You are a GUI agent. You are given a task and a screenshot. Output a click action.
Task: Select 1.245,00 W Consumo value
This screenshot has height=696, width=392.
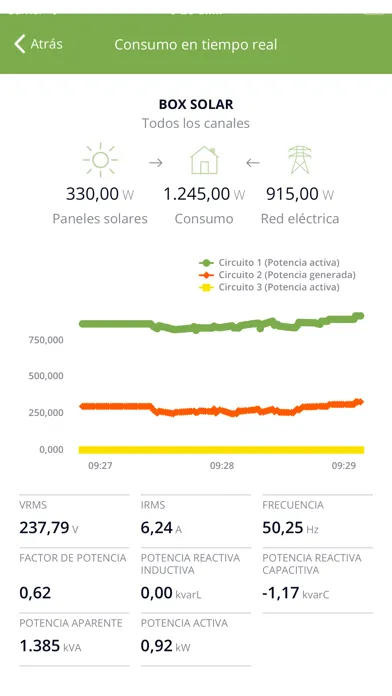(x=204, y=194)
